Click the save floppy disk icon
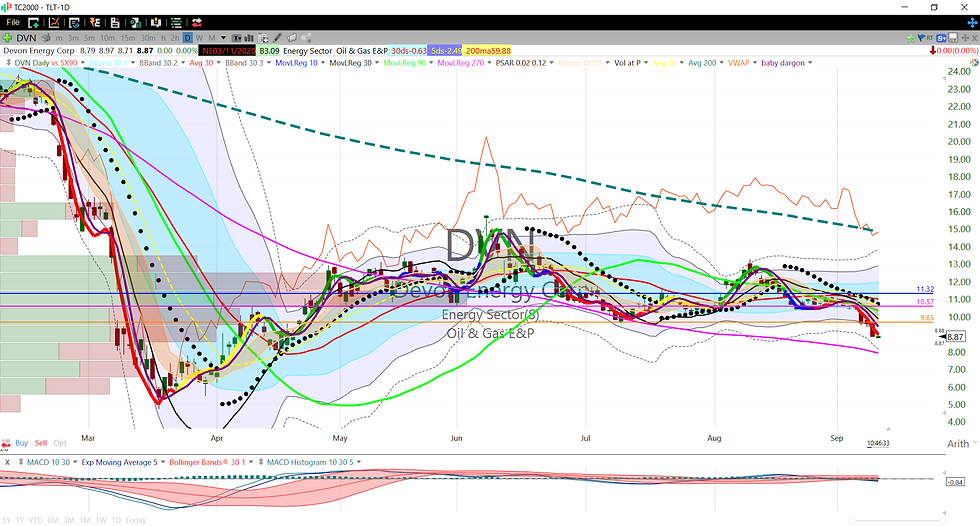 point(953,37)
